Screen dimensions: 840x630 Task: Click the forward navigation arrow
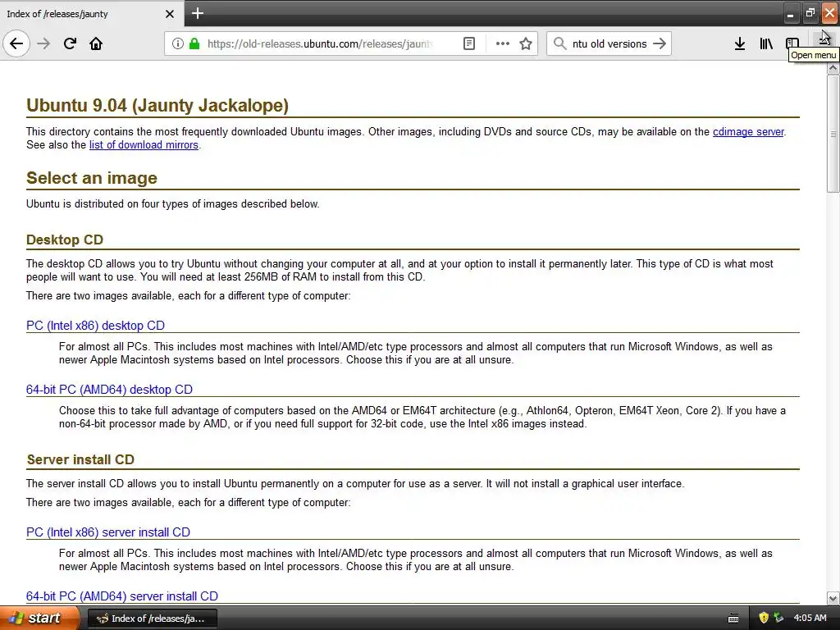tap(44, 43)
